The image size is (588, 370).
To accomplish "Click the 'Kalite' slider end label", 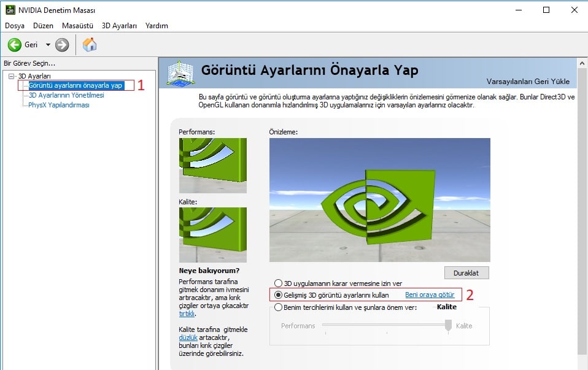I will (464, 326).
